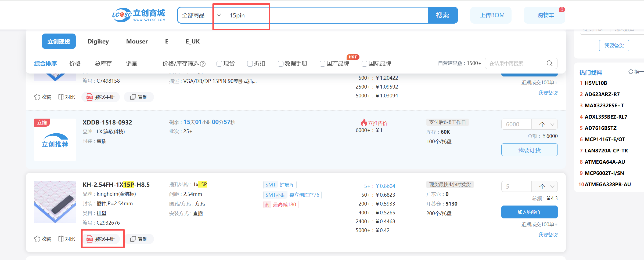Screen dimensions: 644x260
Task: Enable the 现货 checkbox
Action: pos(219,64)
